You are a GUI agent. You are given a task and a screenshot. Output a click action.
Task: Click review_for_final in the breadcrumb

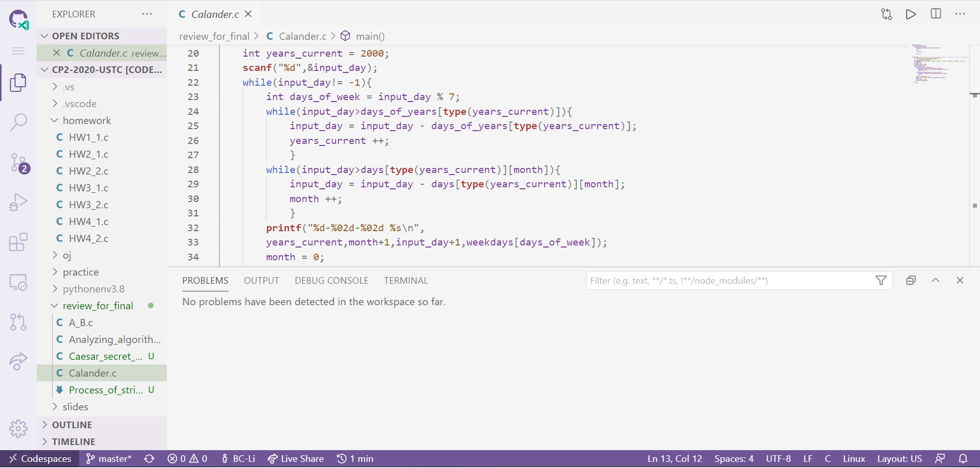click(214, 36)
